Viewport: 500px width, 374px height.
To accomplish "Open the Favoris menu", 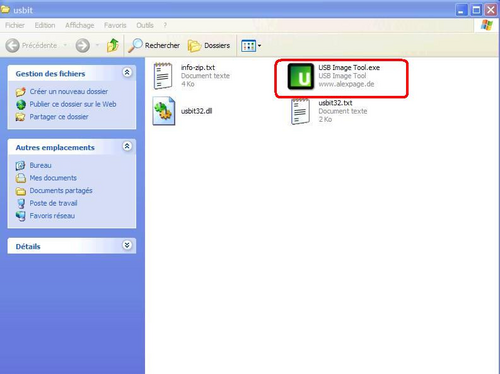I will (115, 25).
